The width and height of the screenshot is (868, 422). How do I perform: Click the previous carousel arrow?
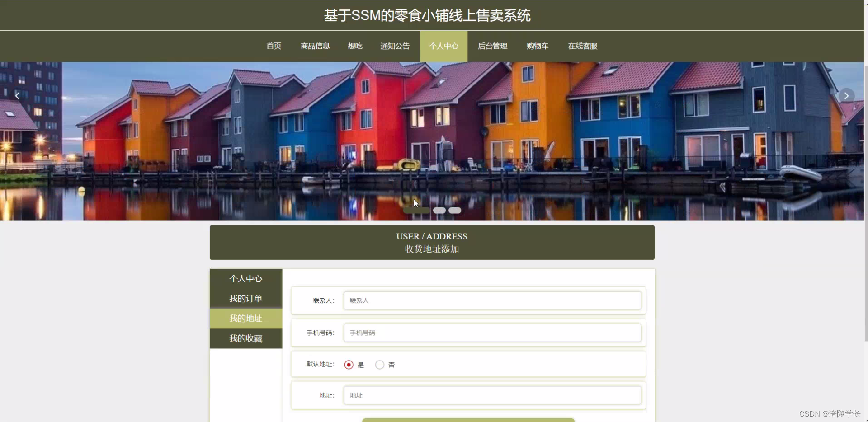coord(17,95)
